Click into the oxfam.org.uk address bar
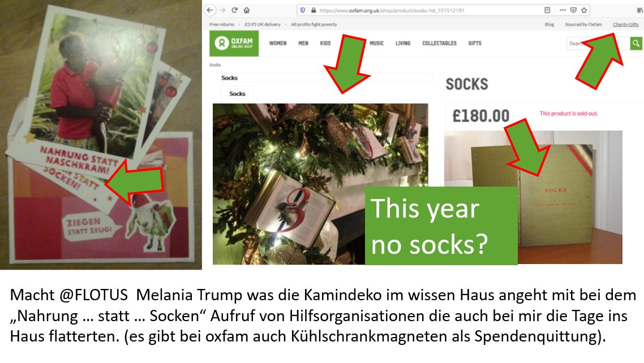The image size is (644, 363). [423, 10]
